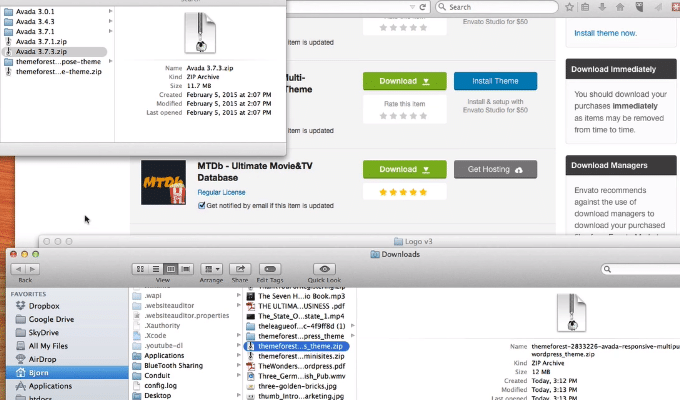Select the Conduit folder in the column

157,376
